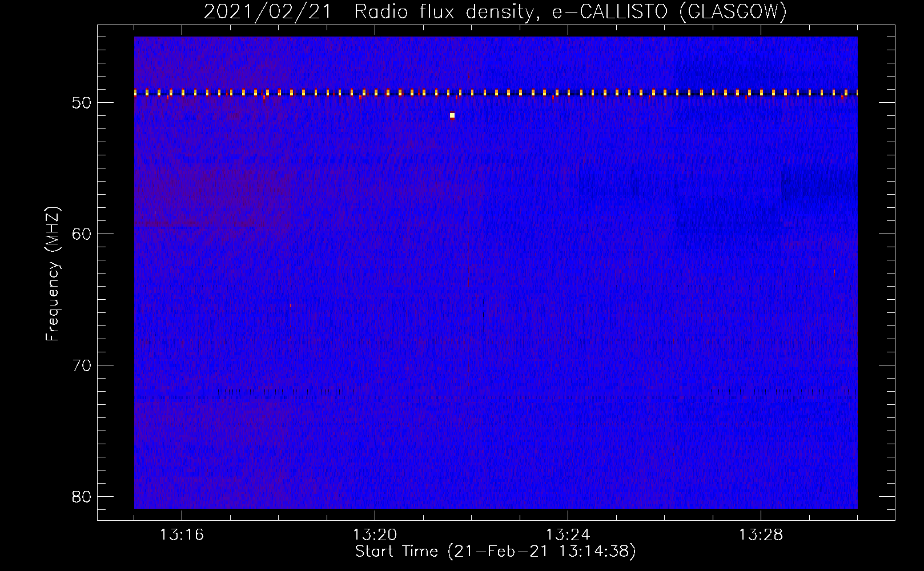The image size is (924, 571).
Task: Click the plot title '2021/02/21 Radio flux density, e-CALLISTO (GLASGOW)'
Action: (495, 11)
